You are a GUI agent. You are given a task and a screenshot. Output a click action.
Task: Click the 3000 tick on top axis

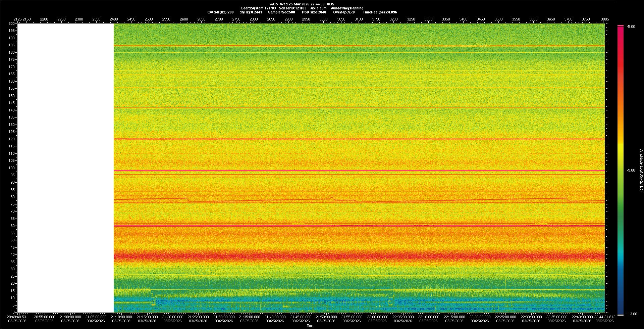click(x=323, y=19)
